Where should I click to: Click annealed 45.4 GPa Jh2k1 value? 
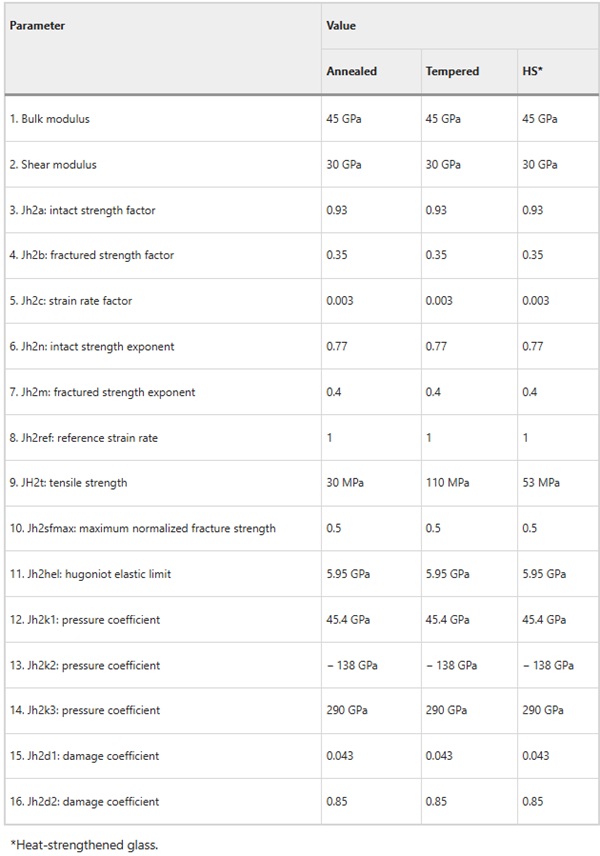[348, 620]
